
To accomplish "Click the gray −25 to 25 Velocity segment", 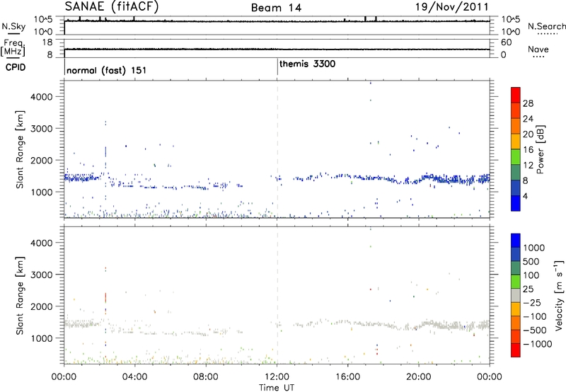I will pyautogui.click(x=516, y=296).
